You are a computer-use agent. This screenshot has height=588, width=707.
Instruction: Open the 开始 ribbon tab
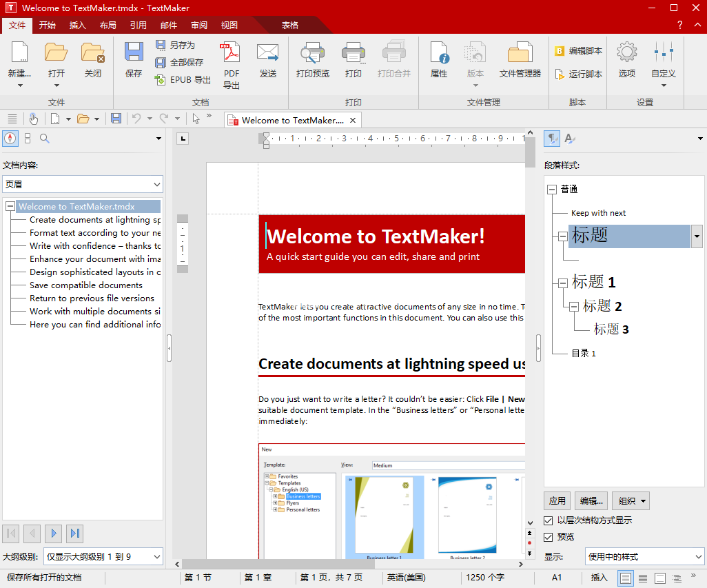click(x=47, y=26)
